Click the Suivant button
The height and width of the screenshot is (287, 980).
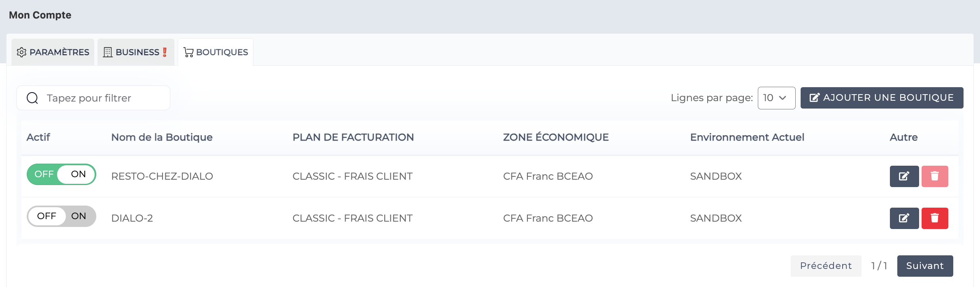(x=924, y=266)
